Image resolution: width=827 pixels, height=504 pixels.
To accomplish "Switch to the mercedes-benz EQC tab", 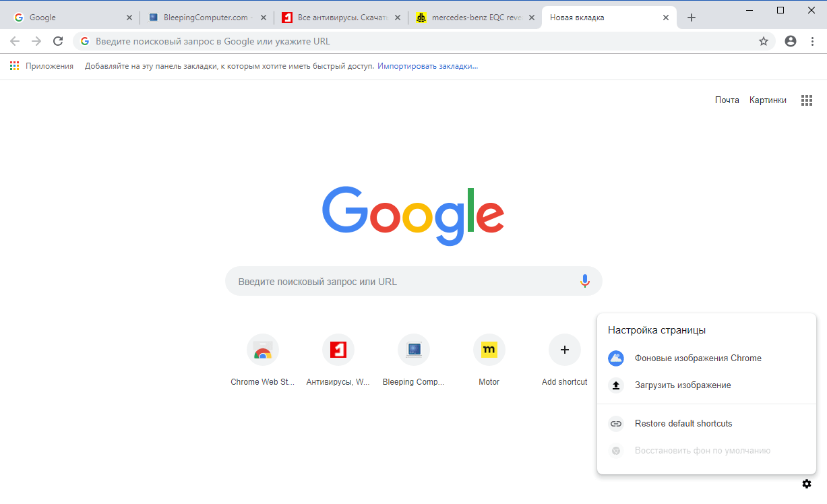I will (x=476, y=17).
